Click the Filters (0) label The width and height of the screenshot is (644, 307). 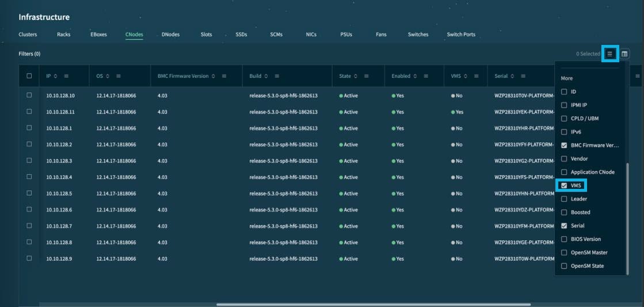pyautogui.click(x=29, y=54)
